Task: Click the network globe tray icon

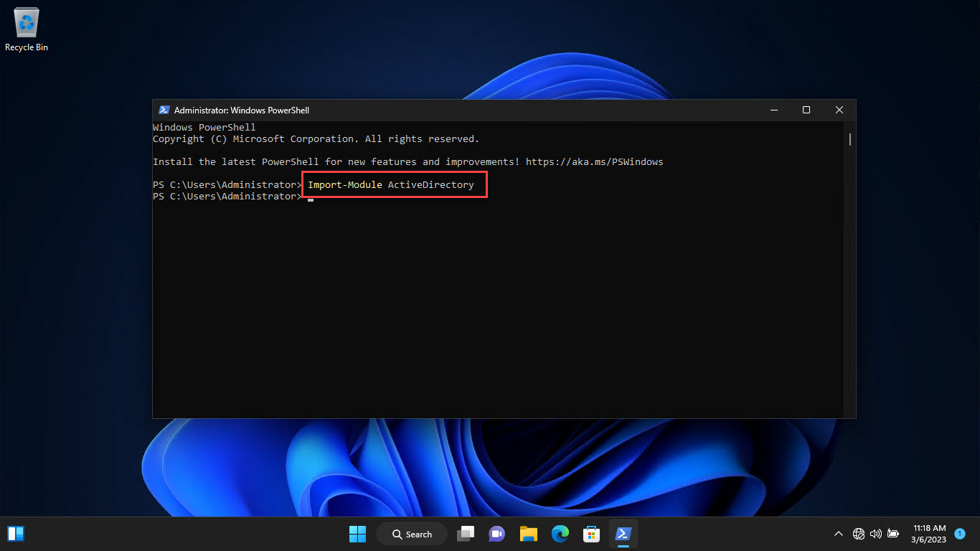Action: click(x=859, y=534)
